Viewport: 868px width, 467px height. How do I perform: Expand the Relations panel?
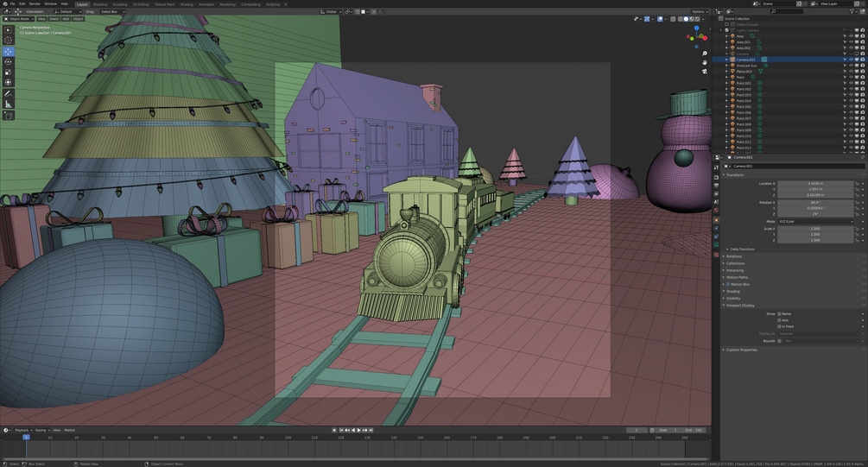point(733,256)
